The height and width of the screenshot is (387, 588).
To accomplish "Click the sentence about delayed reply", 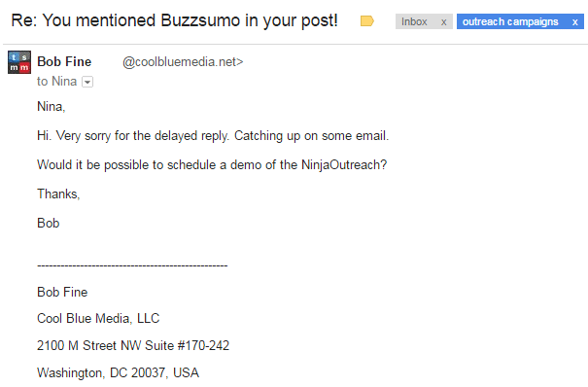I will point(213,136).
